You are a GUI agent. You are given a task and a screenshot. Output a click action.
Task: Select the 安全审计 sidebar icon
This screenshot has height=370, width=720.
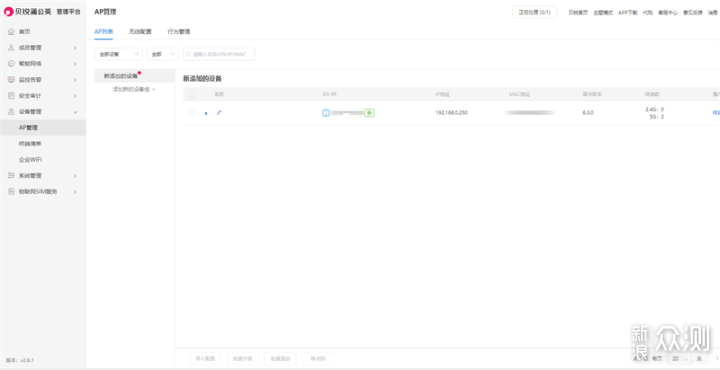click(x=11, y=95)
